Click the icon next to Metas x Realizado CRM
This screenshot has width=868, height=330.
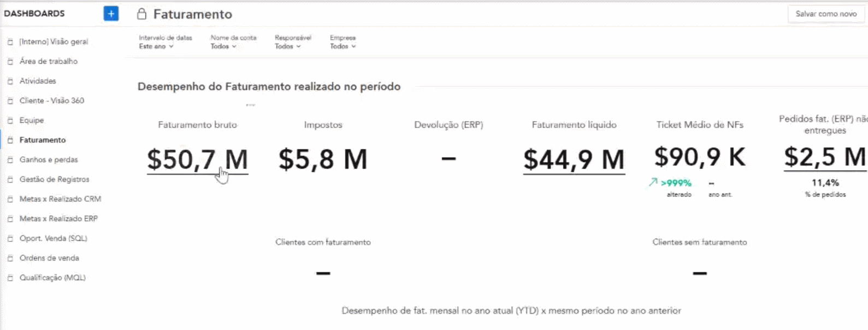[10, 199]
